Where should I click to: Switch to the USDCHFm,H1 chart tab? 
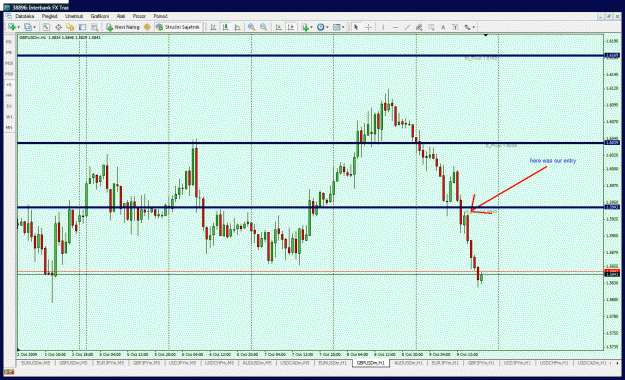(x=554, y=363)
